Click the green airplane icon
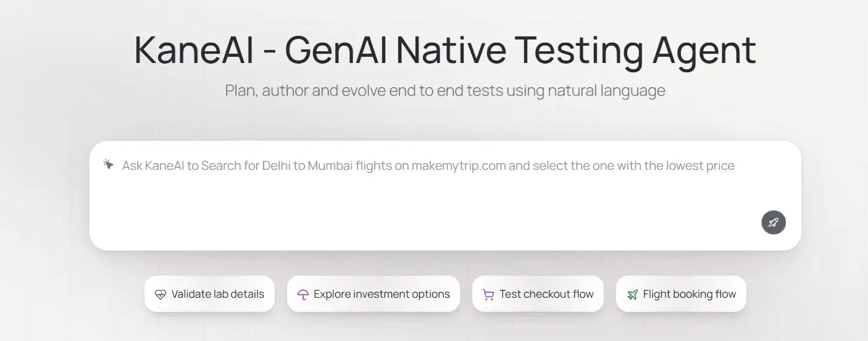Screen dimensions: 868x341 coord(632,295)
